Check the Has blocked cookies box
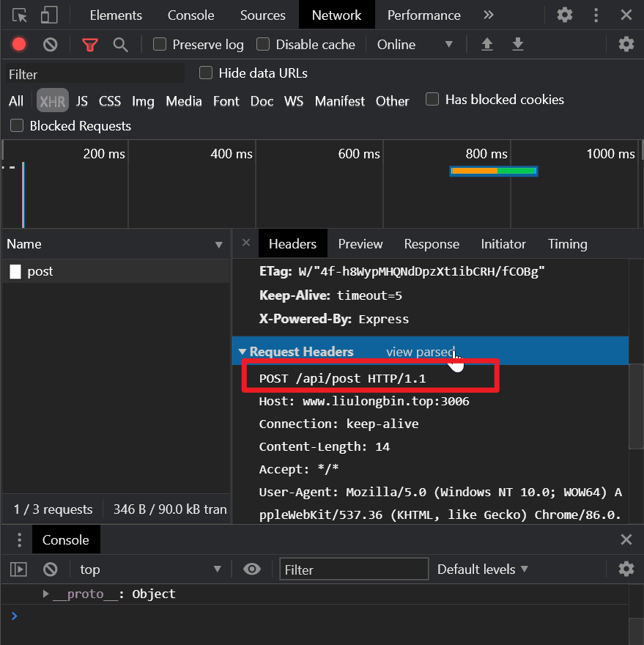The image size is (644, 645). 432,99
